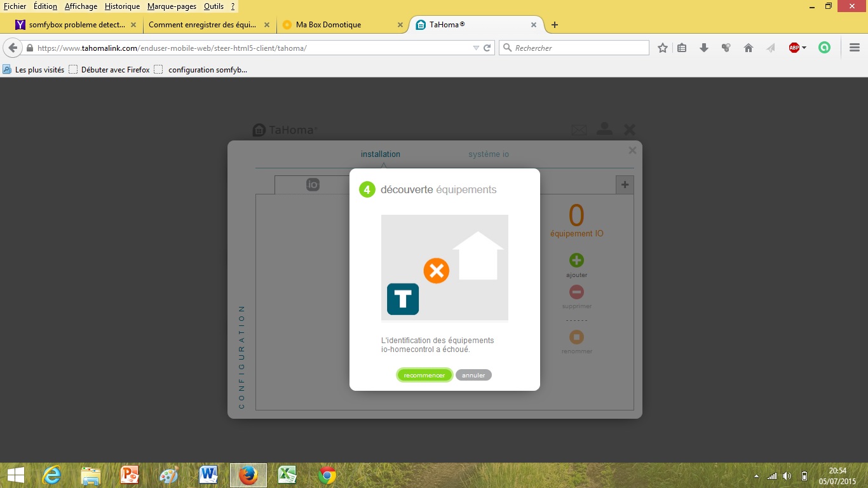
Task: Click the plus icon to add tab
Action: point(625,185)
